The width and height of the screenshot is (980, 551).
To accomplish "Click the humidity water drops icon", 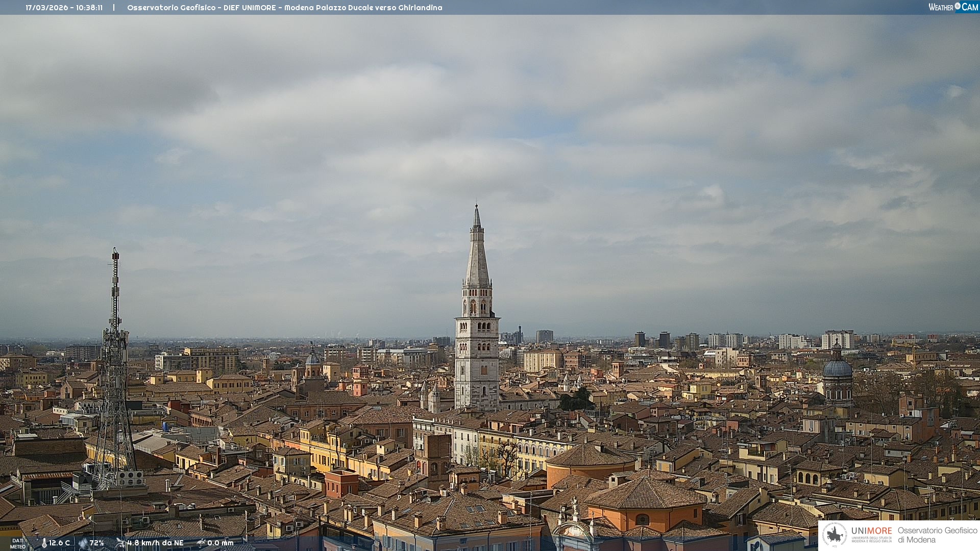I will (83, 543).
